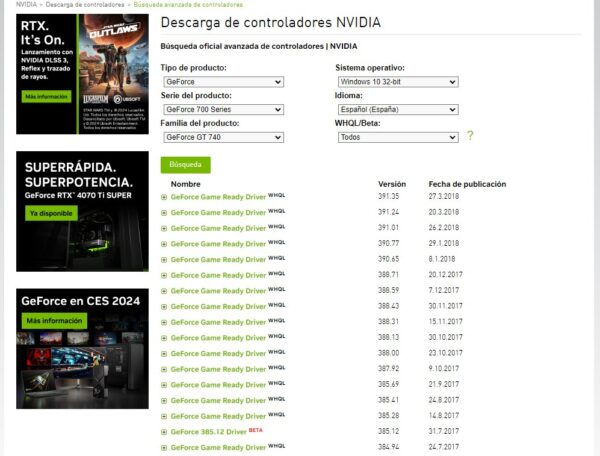Expand the driver row for version 390.65
Screen dimensions: 600x456
(164, 260)
